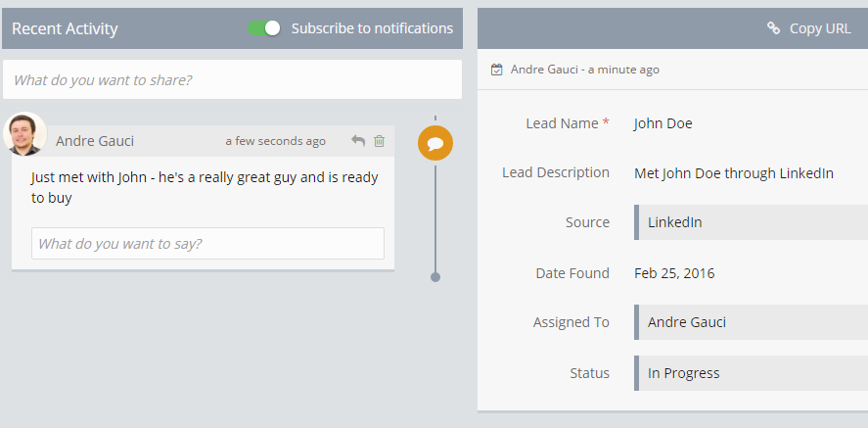Click the 'a few seconds ago' timestamp
This screenshot has height=428, width=868.
click(275, 141)
